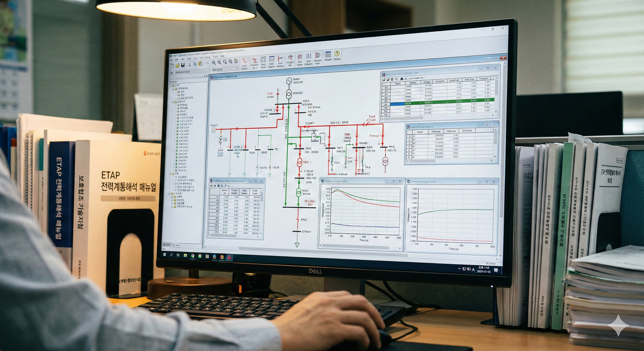644x351 pixels.
Task: Collapse the root ETAP folder in project tree
Action: (171, 86)
